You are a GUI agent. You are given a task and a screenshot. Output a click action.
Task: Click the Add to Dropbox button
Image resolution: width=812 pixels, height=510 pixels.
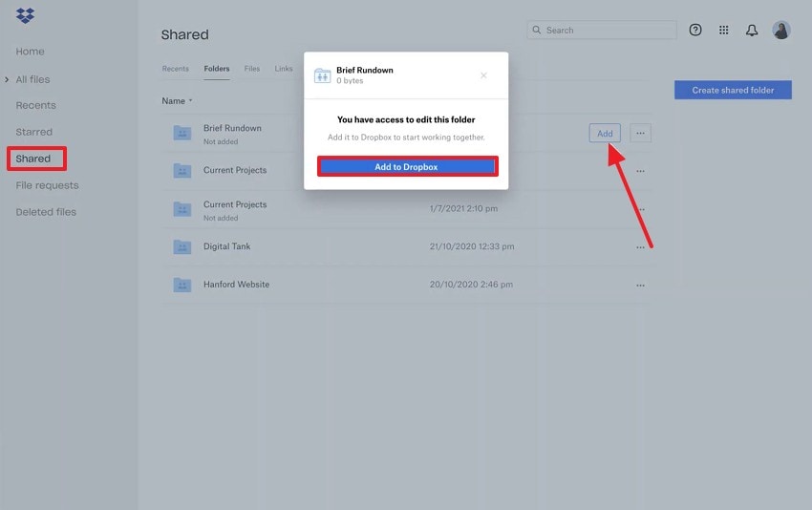[x=407, y=167]
